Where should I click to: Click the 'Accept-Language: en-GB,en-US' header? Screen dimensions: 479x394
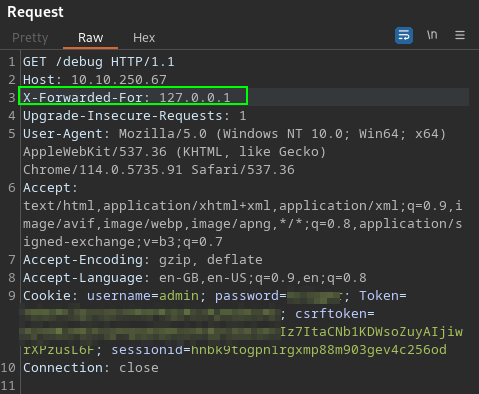click(195, 278)
